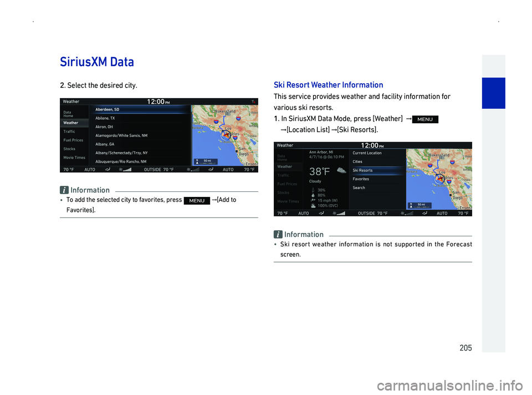Viewport: 532px width, 395px height.
Task: Click the vehicle position marker on right map
Action: point(439,179)
